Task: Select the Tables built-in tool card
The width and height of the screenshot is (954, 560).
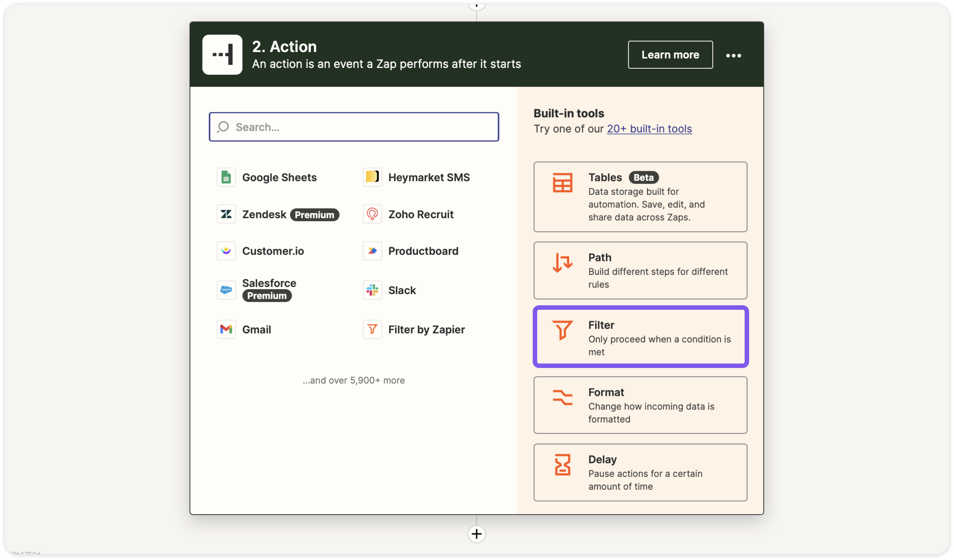Action: [x=640, y=197]
